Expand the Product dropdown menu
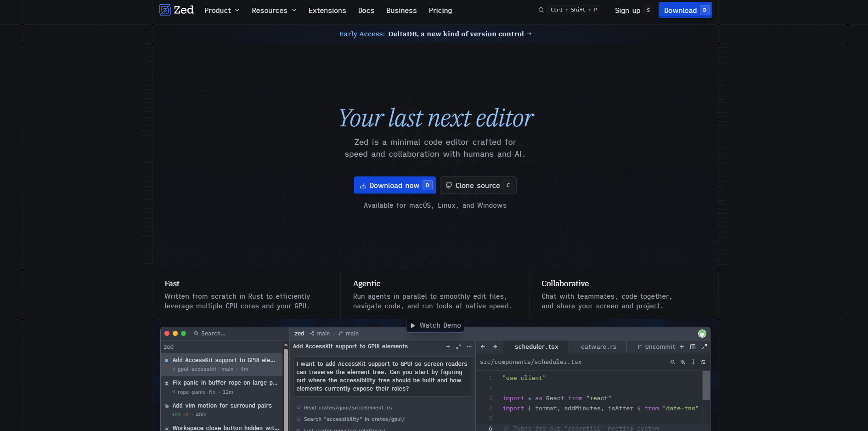Viewport: 868px width, 431px height. click(222, 10)
